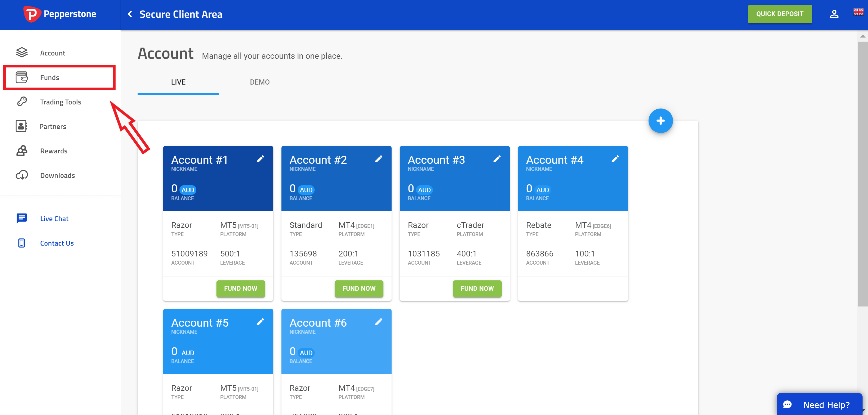Add a new account with plus button

(661, 120)
